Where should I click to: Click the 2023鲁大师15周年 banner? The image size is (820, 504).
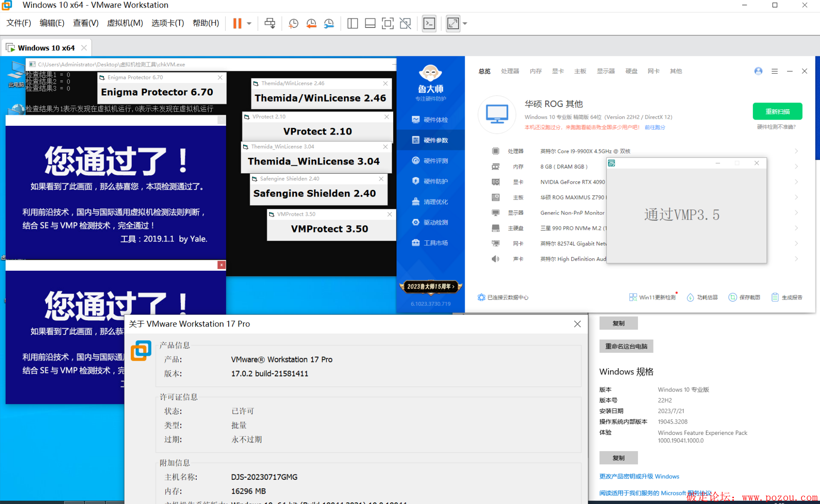coord(431,287)
